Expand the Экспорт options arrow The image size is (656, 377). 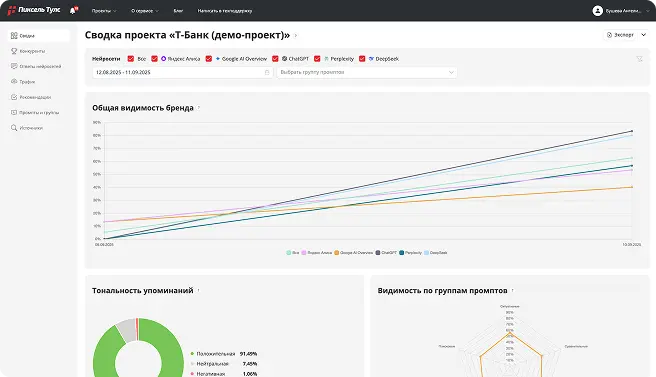643,35
